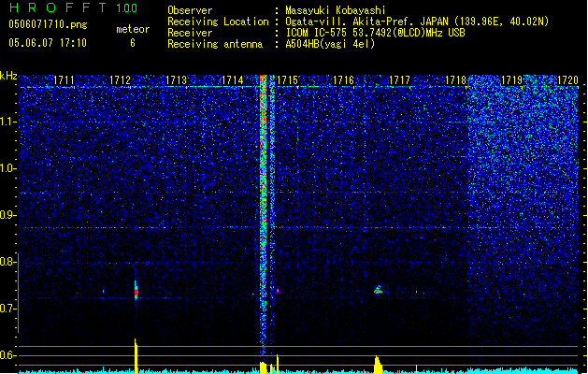Click the 1715 time marker
588x374 pixels.
[x=288, y=80]
